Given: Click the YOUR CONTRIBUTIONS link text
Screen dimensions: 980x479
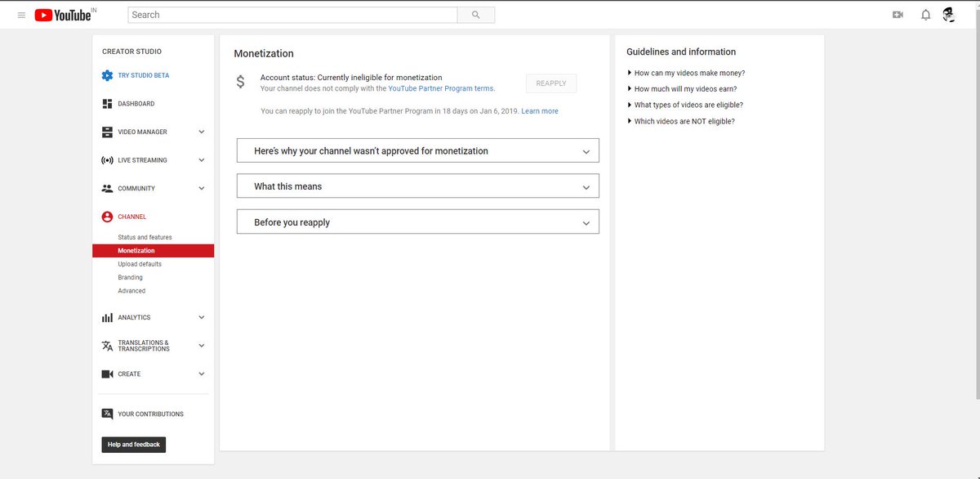Looking at the screenshot, I should (x=150, y=414).
